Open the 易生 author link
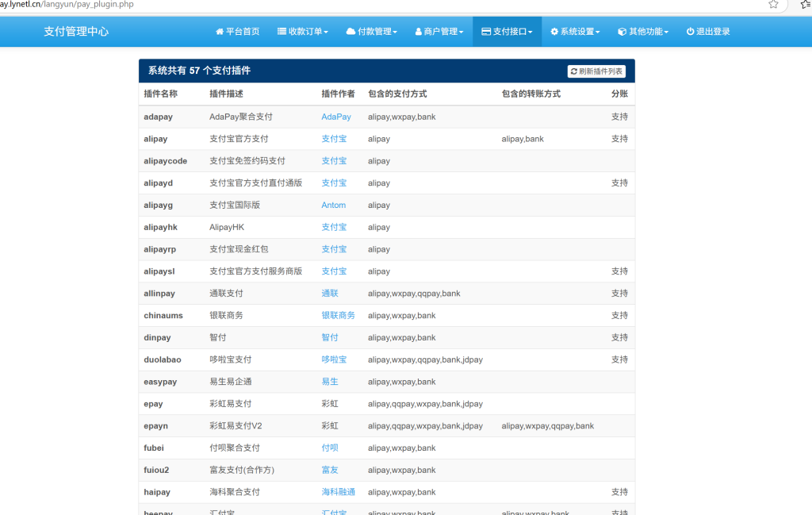Viewport: 812px width, 515px height. (x=330, y=382)
